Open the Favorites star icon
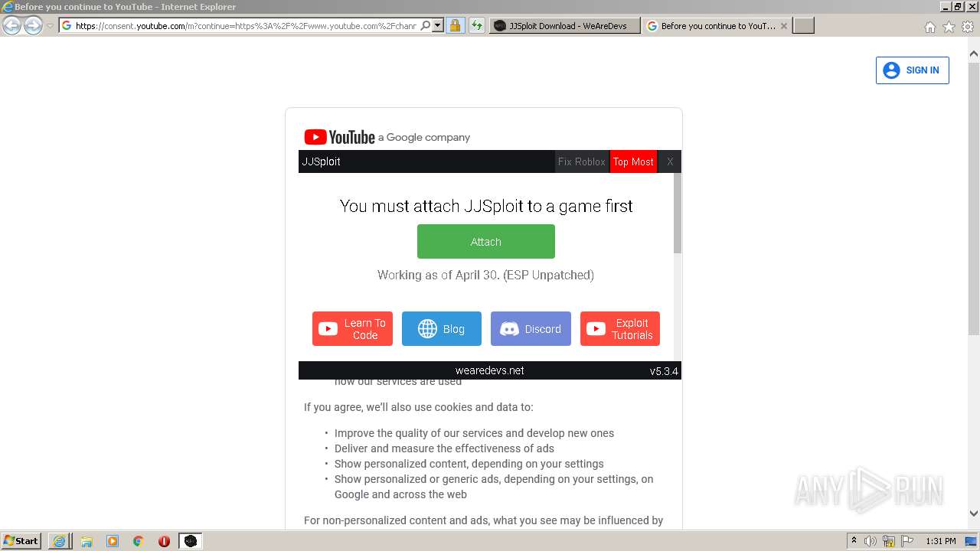Image resolution: width=980 pixels, height=551 pixels. [x=949, y=27]
